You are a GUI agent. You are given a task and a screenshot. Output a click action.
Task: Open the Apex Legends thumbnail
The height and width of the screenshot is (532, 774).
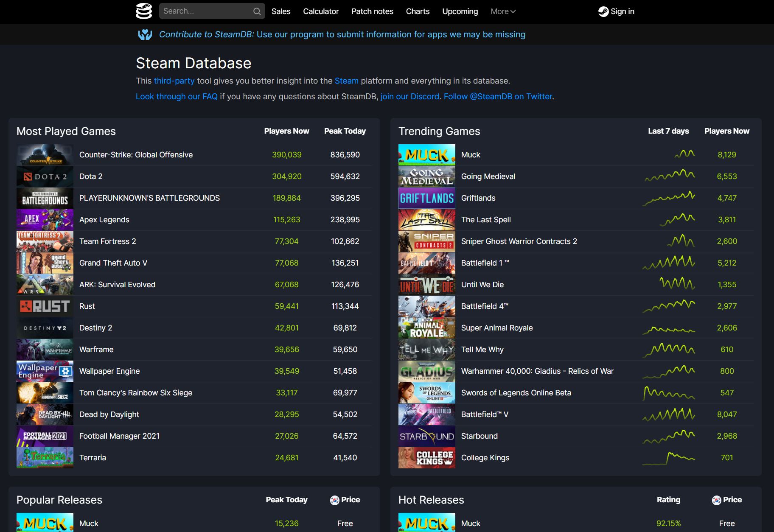click(45, 220)
